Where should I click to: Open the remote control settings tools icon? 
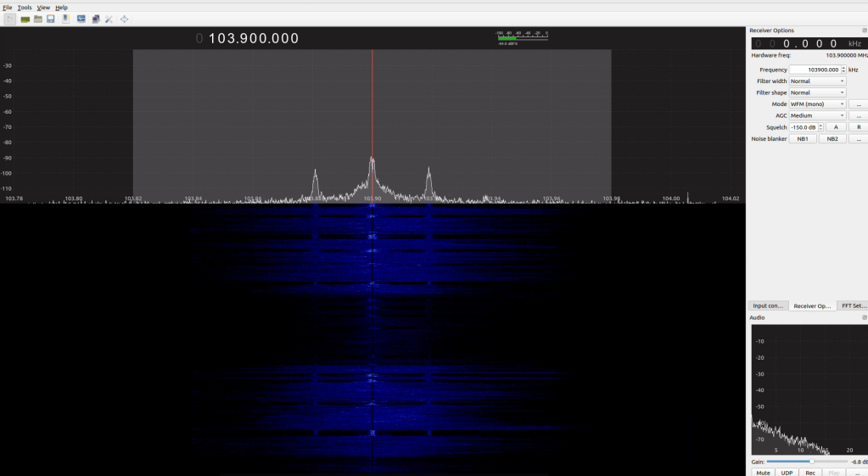point(109,19)
